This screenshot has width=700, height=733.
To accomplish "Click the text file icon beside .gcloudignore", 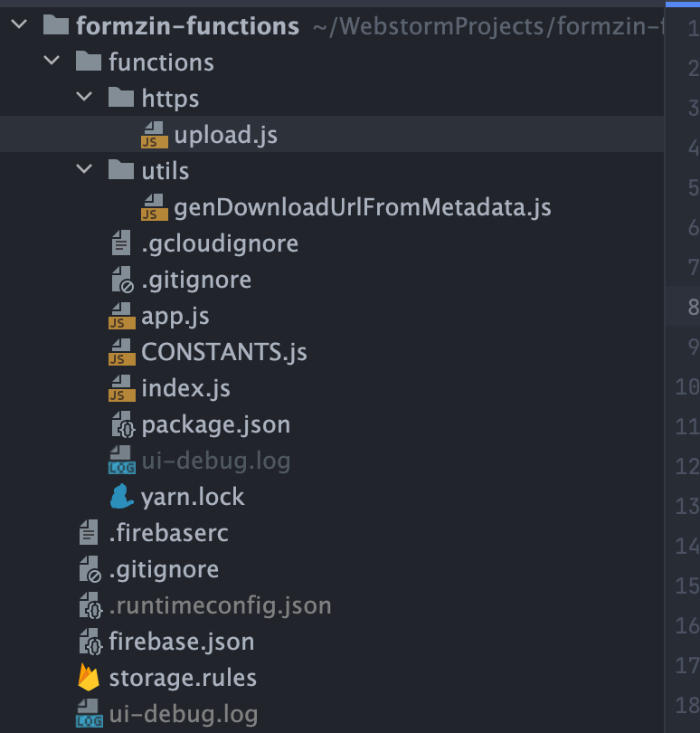I will coord(121,243).
